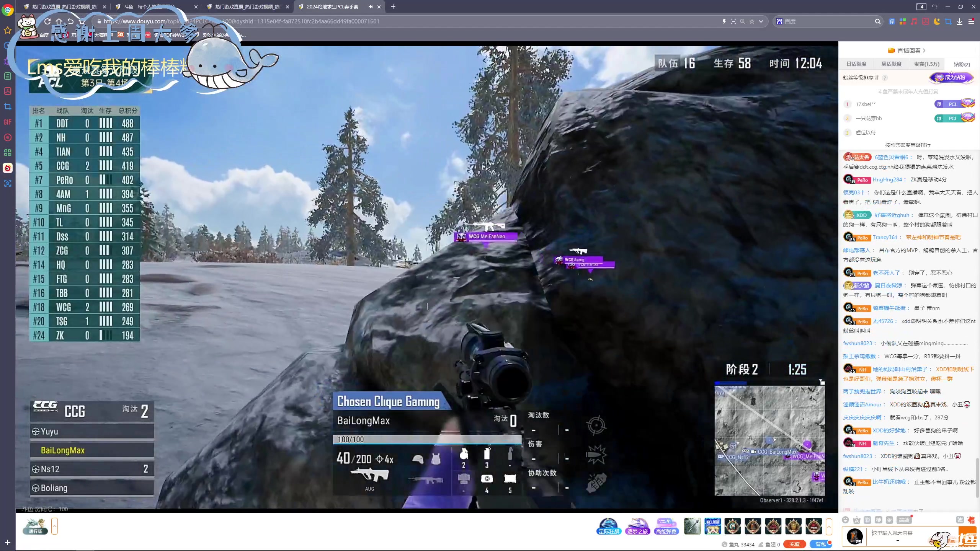Toggle the moon night mode icon
This screenshot has width=980, height=551.
coord(937,21)
